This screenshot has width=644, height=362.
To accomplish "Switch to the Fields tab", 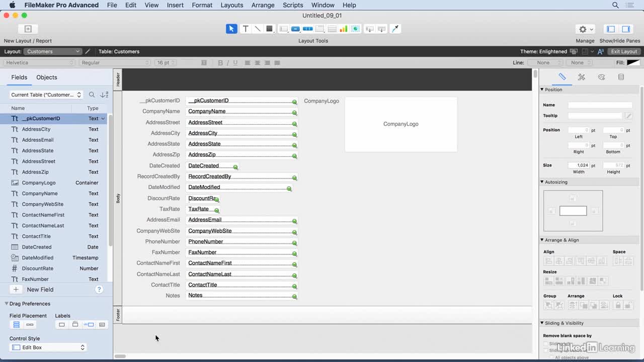I will [x=19, y=77].
